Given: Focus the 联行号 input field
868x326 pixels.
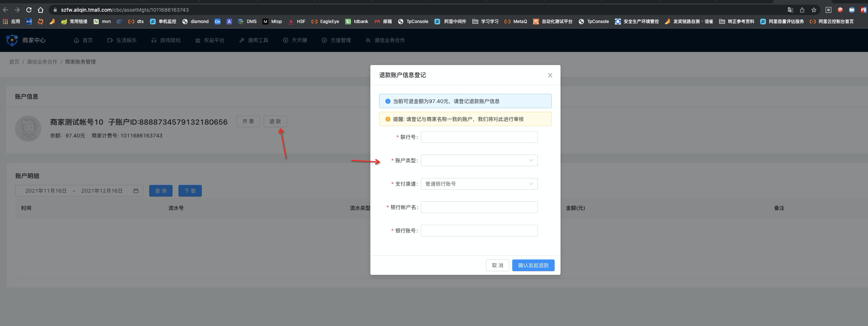Looking at the screenshot, I should (479, 137).
